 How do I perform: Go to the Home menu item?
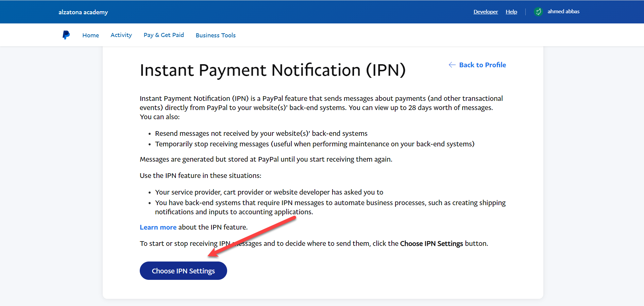click(x=90, y=35)
